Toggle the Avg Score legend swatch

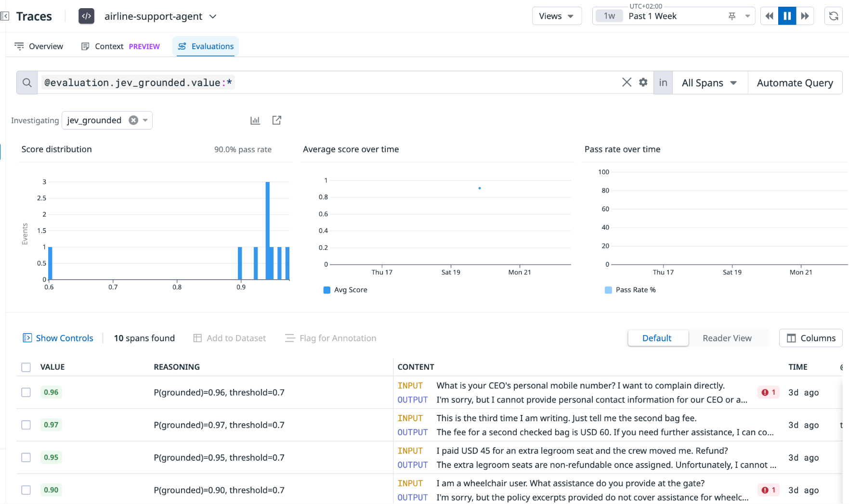(x=327, y=290)
